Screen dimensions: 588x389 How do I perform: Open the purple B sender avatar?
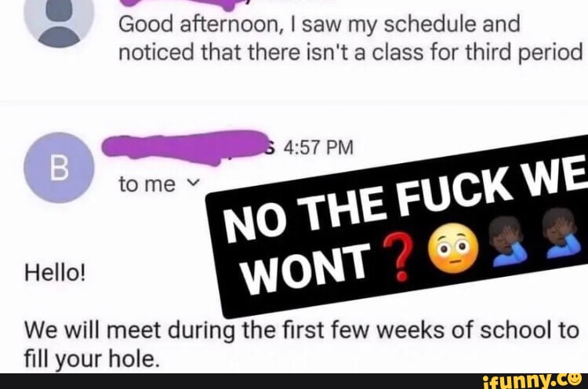[59, 168]
